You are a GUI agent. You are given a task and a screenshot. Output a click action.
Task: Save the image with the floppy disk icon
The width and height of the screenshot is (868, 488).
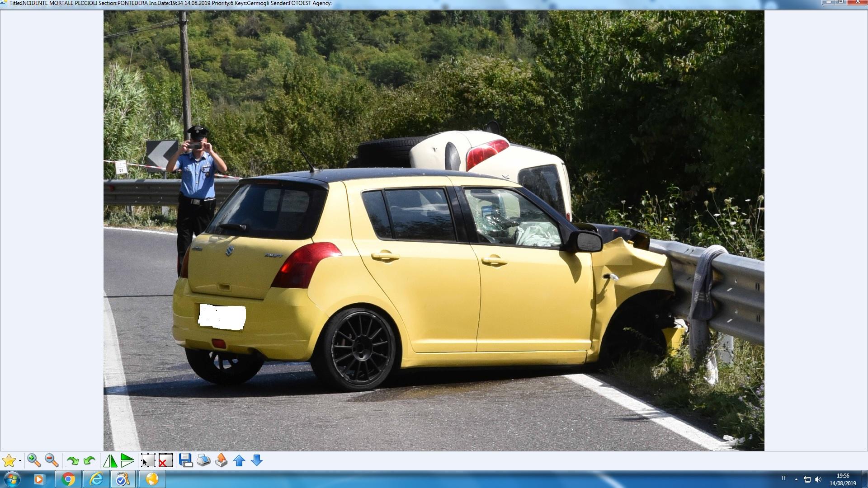186,460
